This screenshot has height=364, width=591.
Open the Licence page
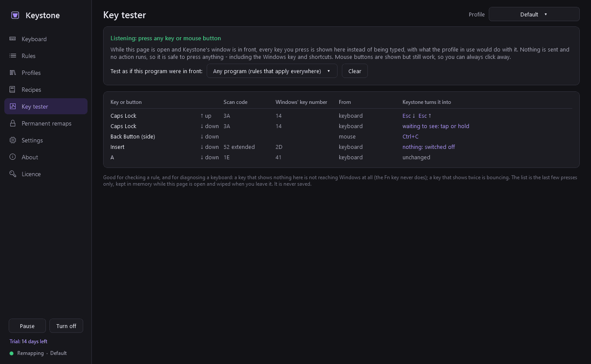[x=46, y=174]
